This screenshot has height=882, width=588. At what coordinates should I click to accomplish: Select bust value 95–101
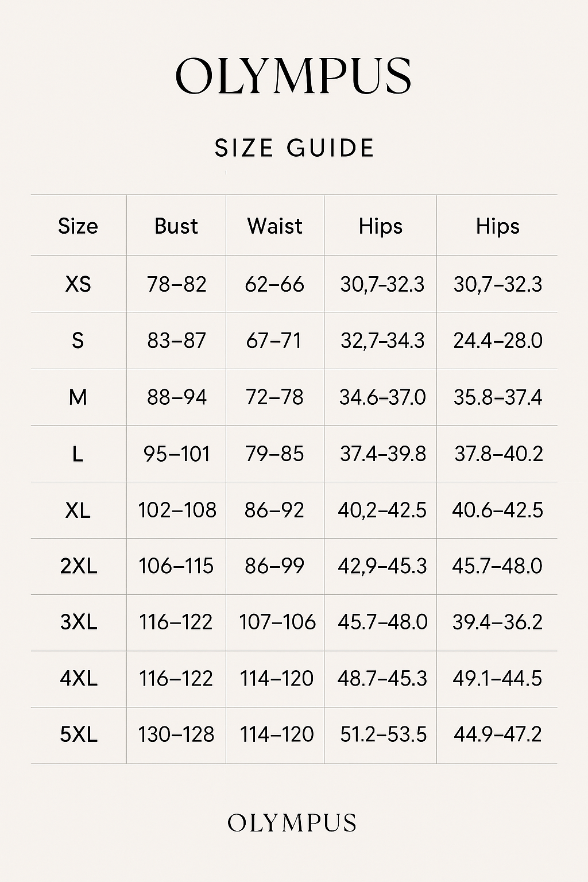(x=177, y=454)
